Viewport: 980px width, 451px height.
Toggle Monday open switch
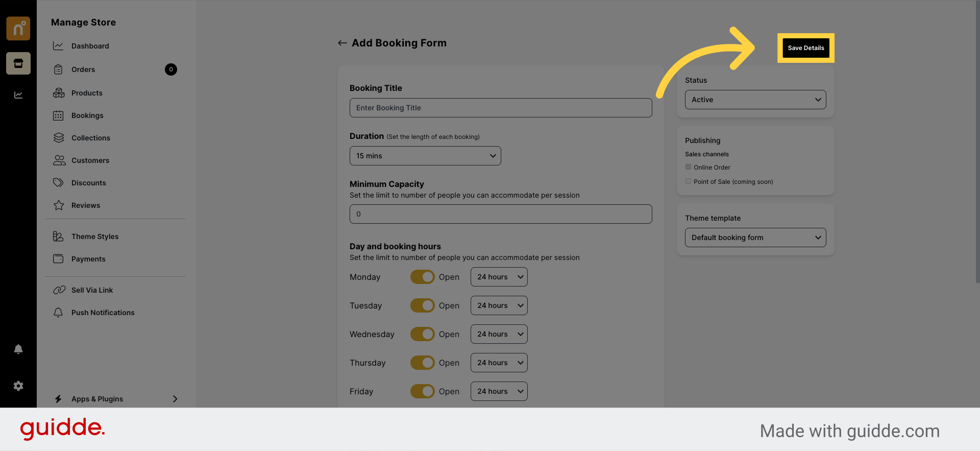coord(423,277)
